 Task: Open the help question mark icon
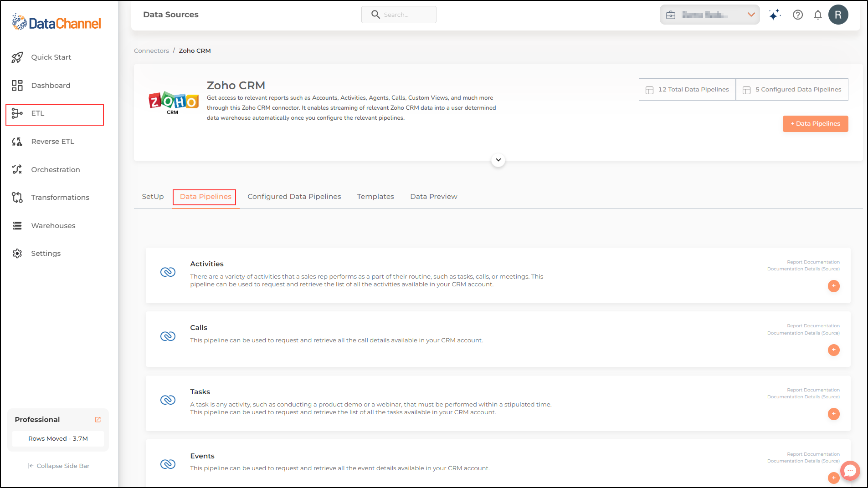pyautogui.click(x=798, y=15)
